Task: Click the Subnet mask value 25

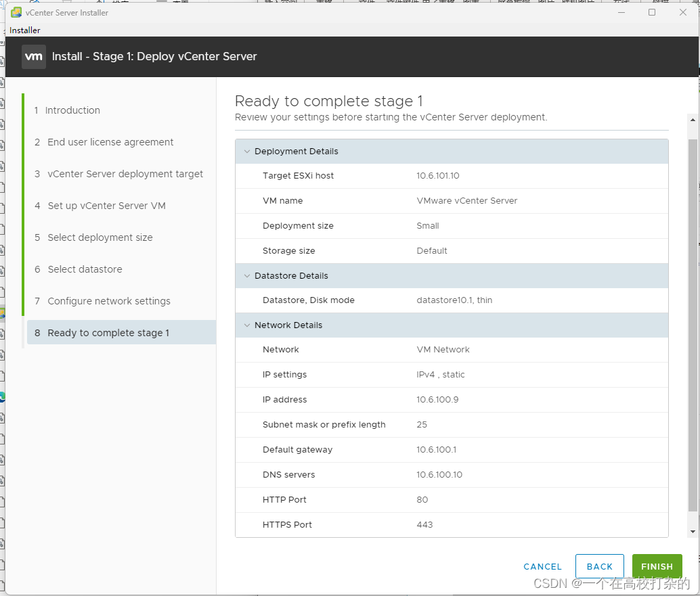Action: point(422,425)
